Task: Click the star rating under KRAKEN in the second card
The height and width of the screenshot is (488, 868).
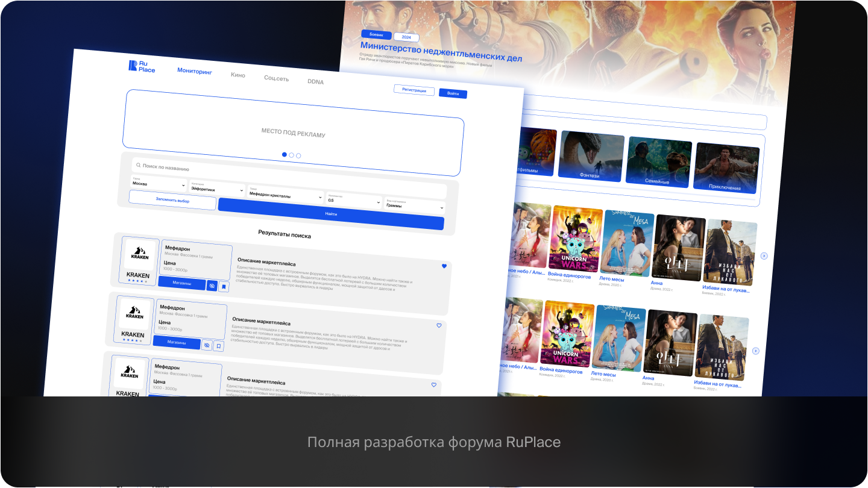Action: [x=133, y=340]
